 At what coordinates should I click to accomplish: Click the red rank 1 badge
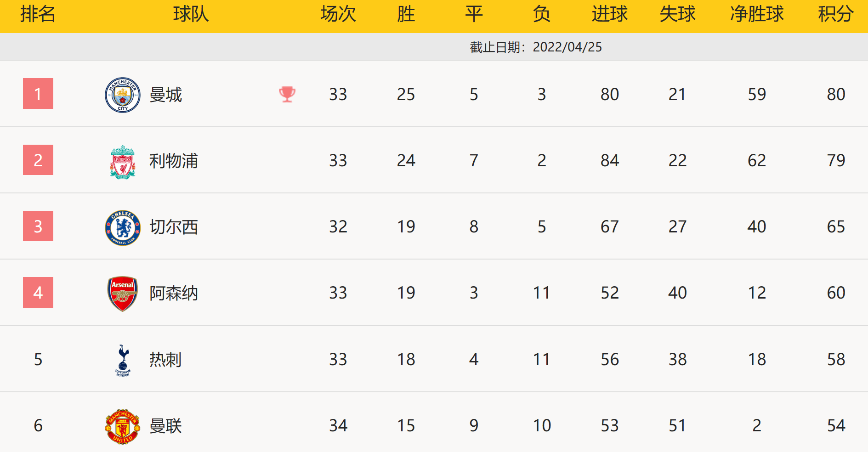38,94
